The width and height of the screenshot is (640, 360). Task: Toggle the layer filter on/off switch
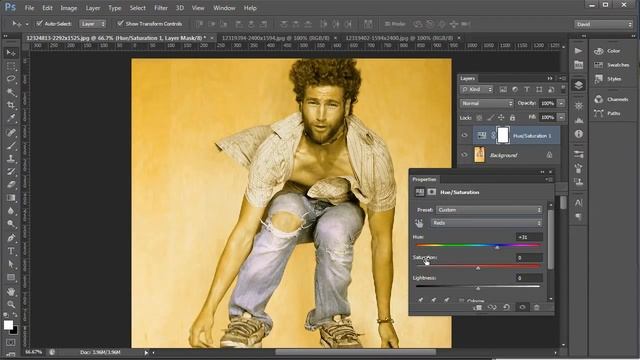tap(563, 88)
